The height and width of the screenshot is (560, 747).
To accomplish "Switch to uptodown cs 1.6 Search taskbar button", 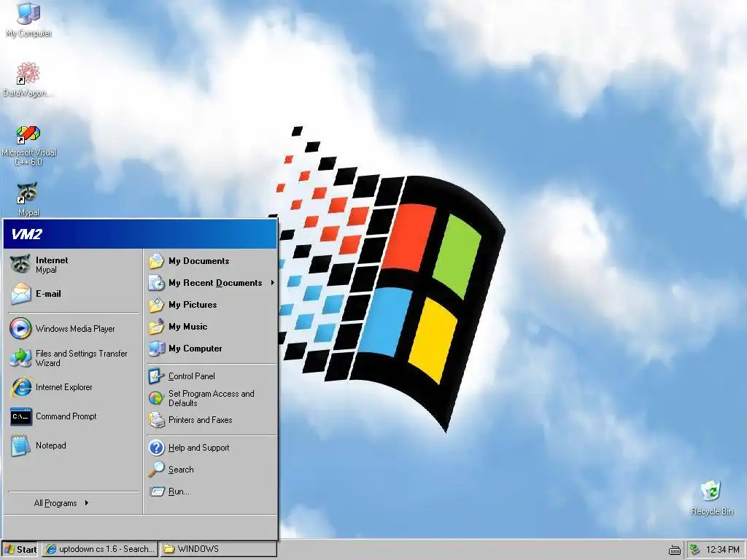I will click(100, 549).
